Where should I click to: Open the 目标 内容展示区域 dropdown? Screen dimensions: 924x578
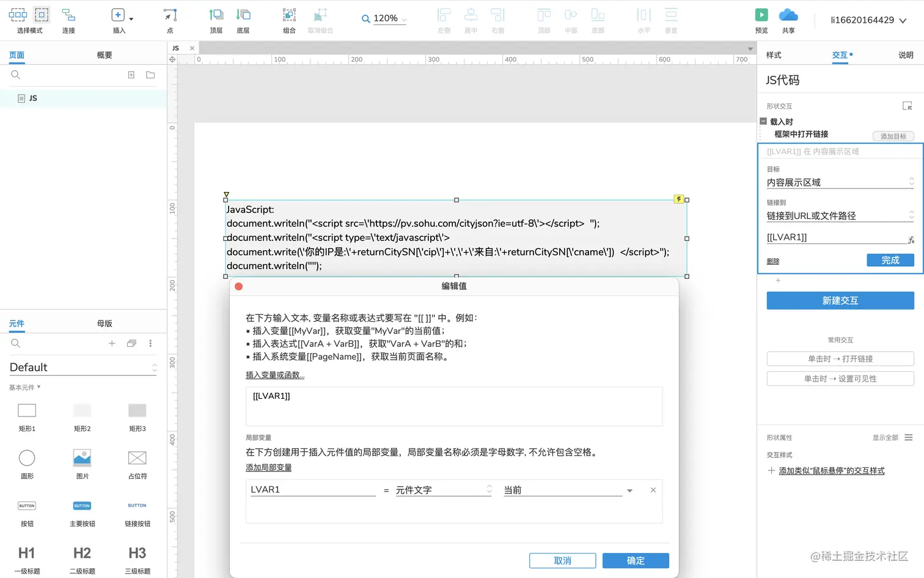click(x=840, y=182)
